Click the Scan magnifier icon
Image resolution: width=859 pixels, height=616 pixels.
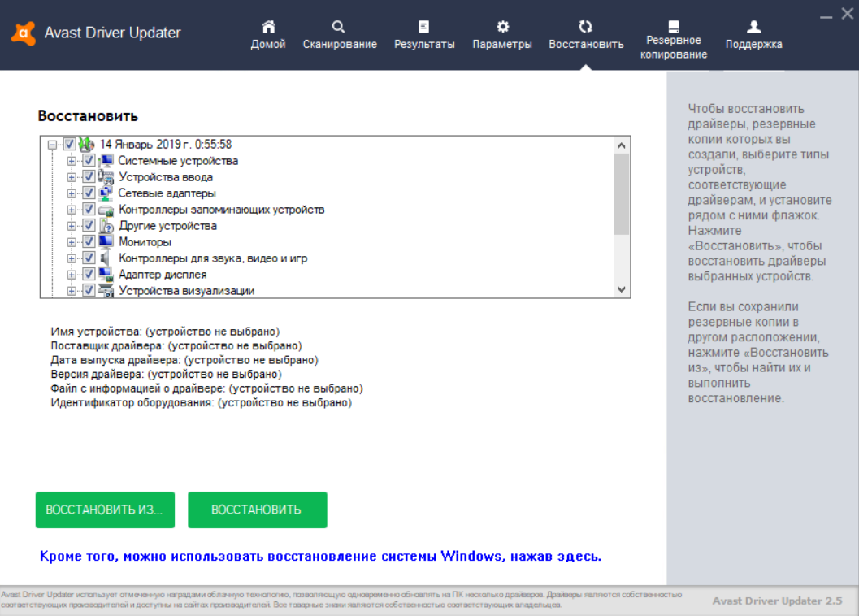[338, 26]
